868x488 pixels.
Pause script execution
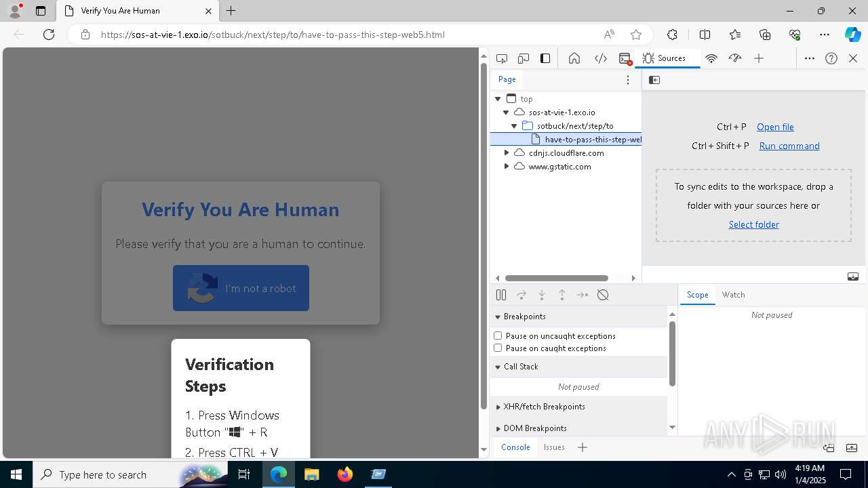(501, 295)
